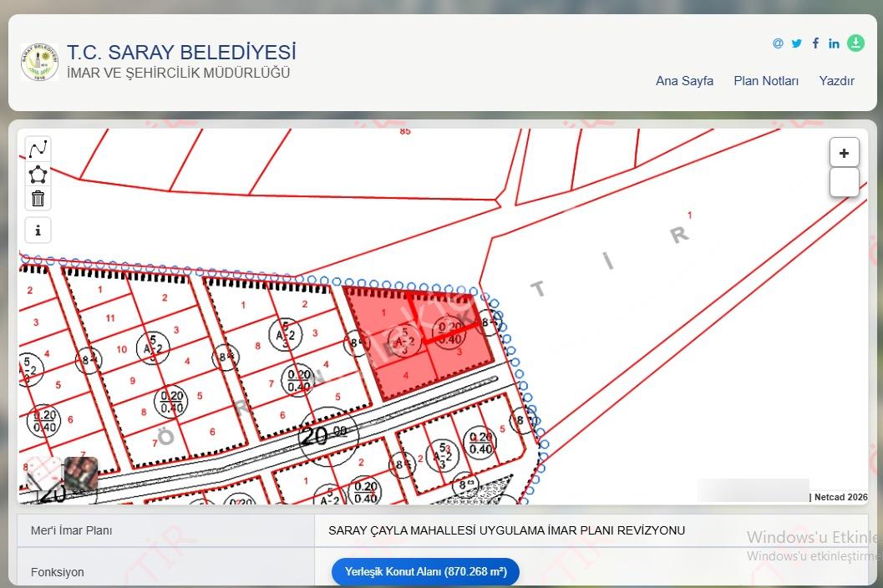Click the Mer'i İmar Planı row label
The height and width of the screenshot is (588, 883).
[x=72, y=530]
